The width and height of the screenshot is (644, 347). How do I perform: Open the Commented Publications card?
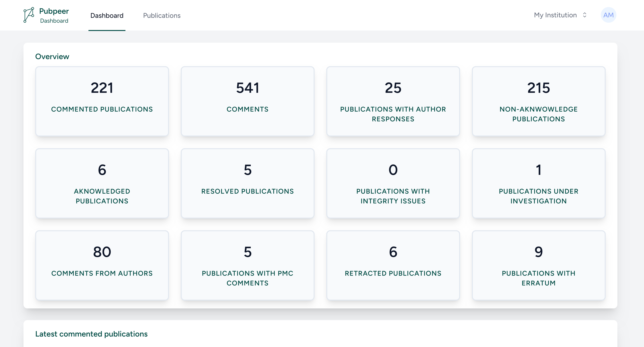102,101
